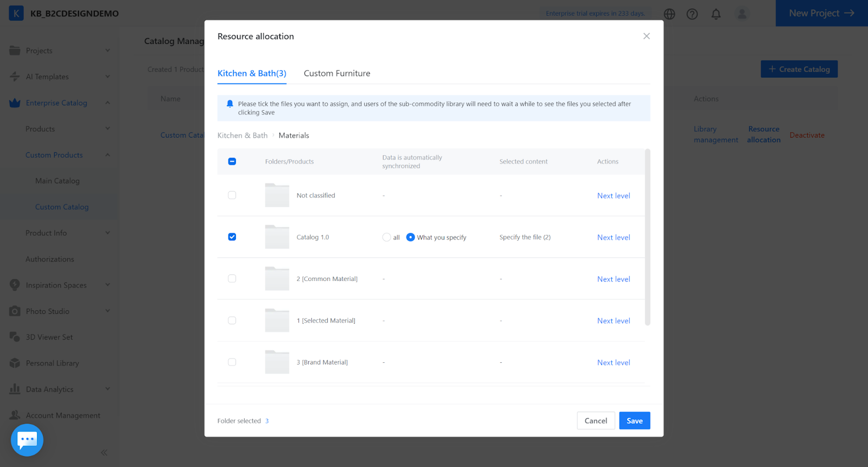Open Next level for 1 [Selected Material]

tap(614, 321)
